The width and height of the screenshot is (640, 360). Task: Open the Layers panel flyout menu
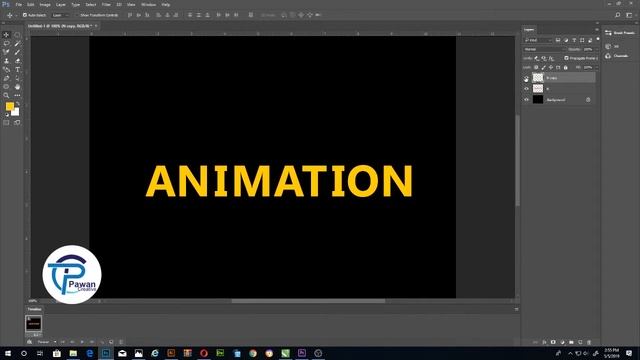(x=597, y=29)
